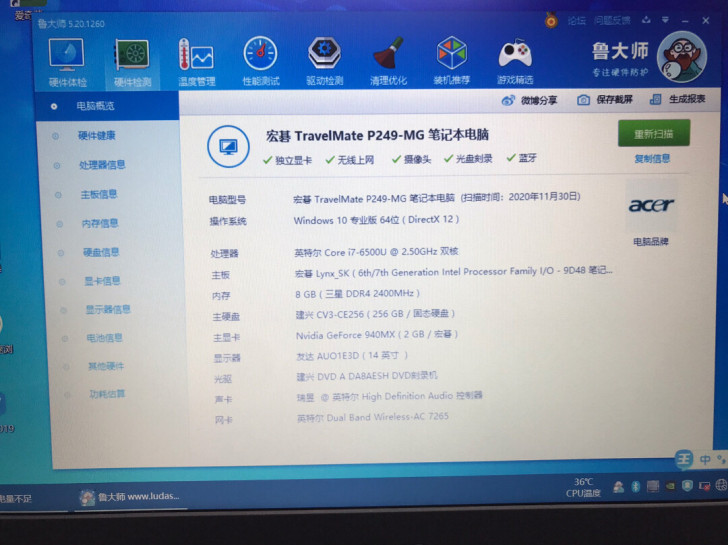The width and height of the screenshot is (728, 545).
Task: Share via 微博分享
Action: click(x=529, y=100)
